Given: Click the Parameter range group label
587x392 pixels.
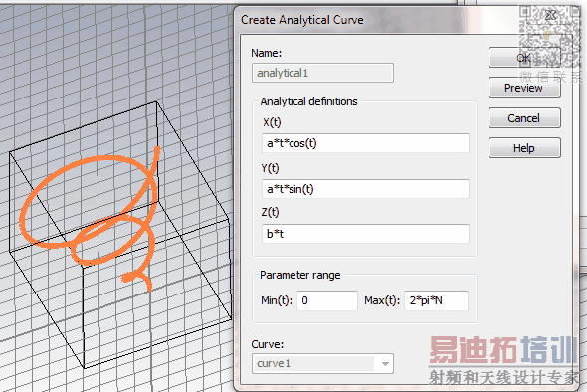Looking at the screenshot, I should (300, 275).
